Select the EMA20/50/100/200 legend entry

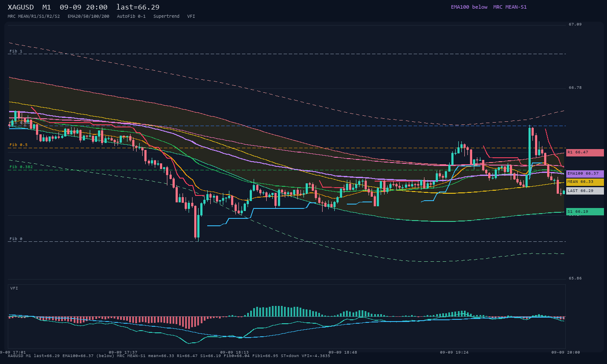pos(88,16)
